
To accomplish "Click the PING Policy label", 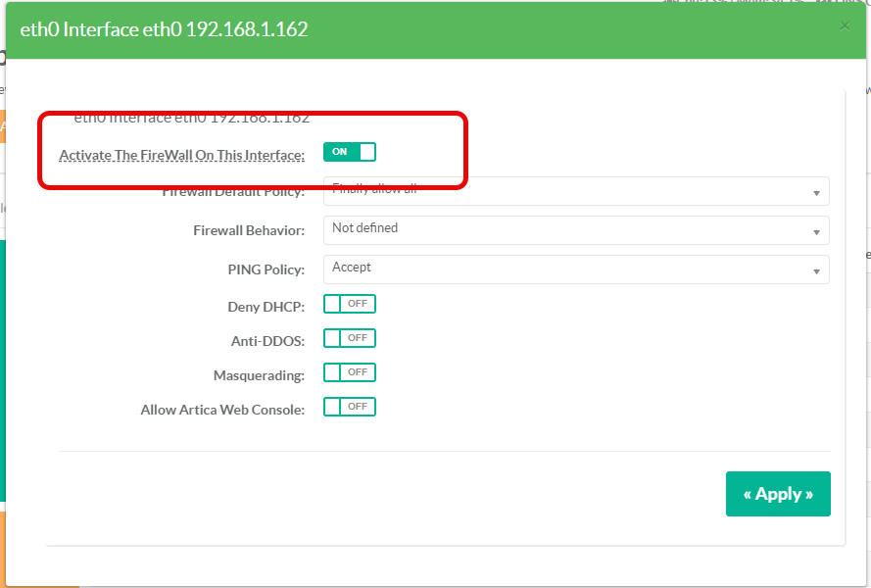I will pos(266,269).
